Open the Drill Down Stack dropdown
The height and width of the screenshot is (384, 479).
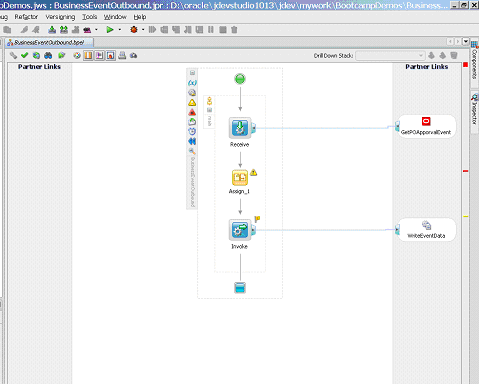390,55
